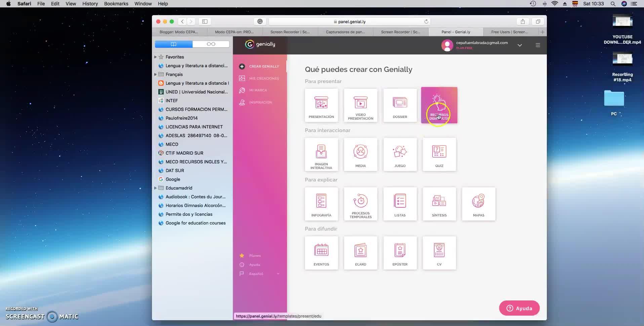Open the Notification Center icon
The width and height of the screenshot is (644, 326).
point(634,4)
